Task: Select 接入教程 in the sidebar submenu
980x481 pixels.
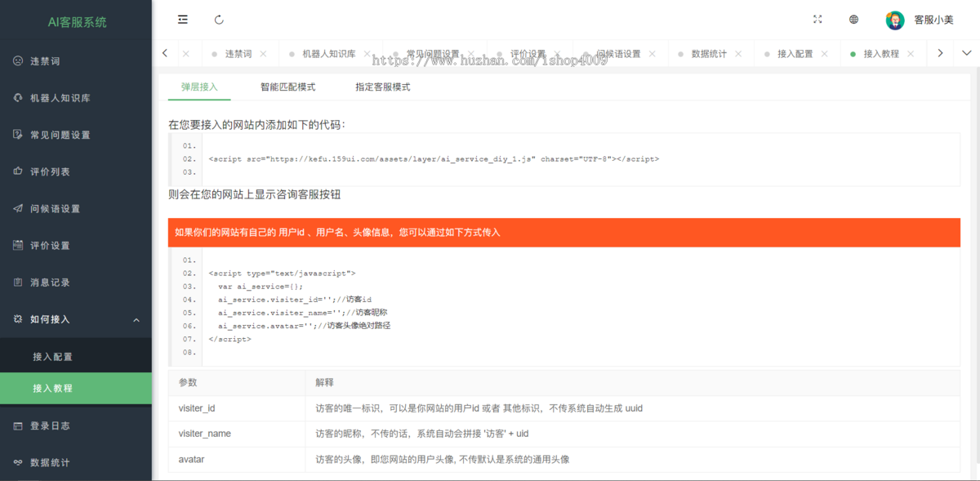Action: click(x=76, y=388)
